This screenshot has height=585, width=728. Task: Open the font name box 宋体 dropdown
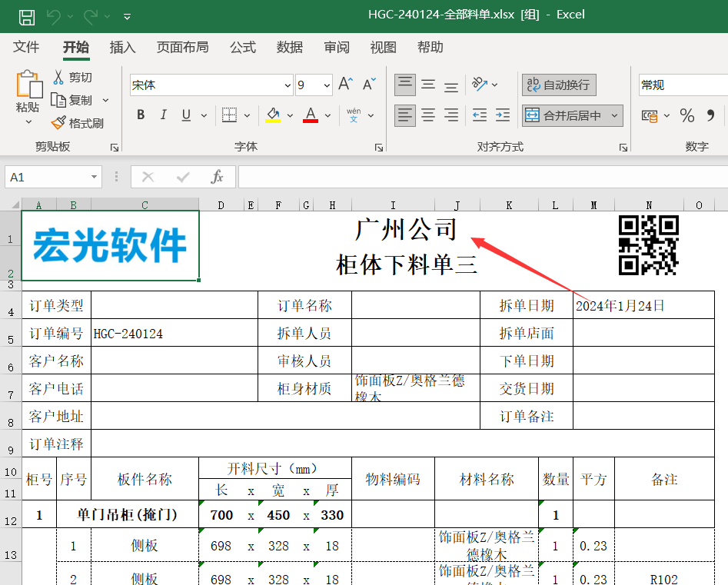point(288,85)
